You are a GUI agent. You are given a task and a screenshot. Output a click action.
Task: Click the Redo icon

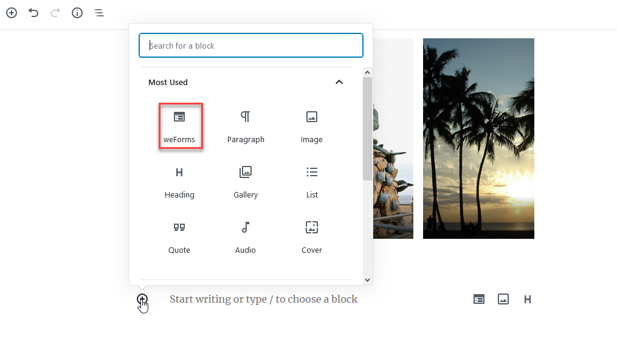(55, 13)
